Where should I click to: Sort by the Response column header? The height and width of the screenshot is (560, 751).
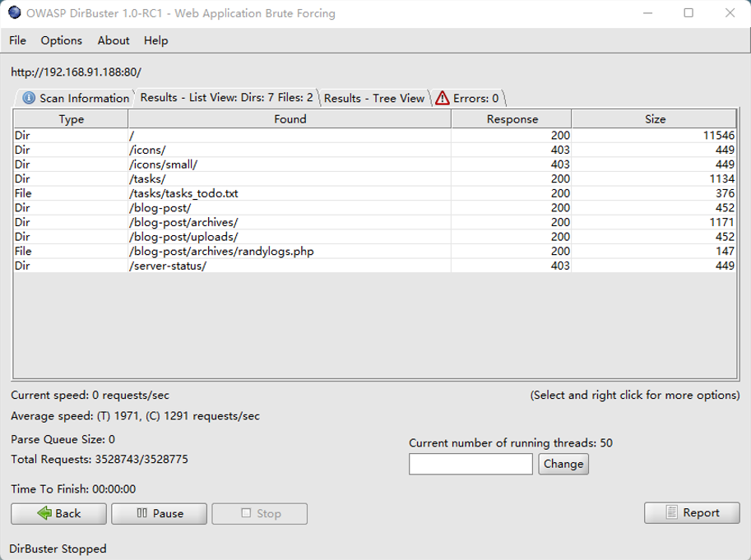click(512, 119)
